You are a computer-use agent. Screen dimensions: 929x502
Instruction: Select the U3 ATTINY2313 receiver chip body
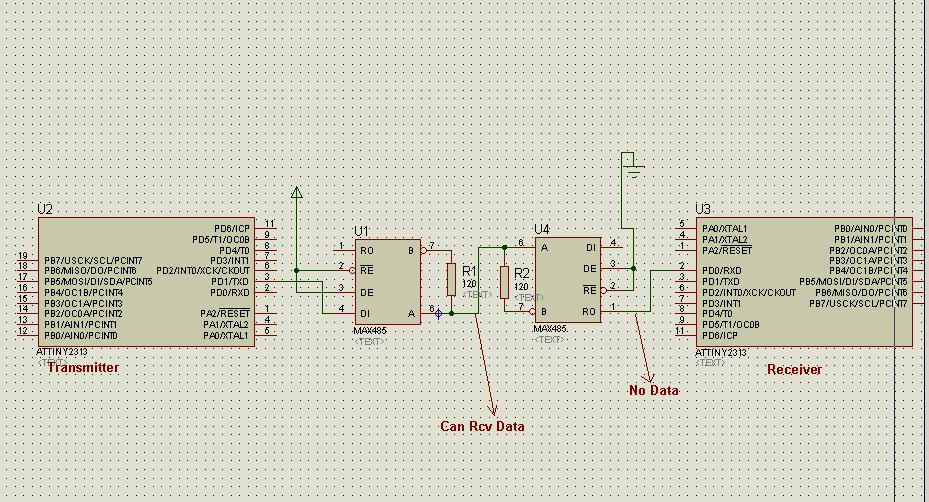pyautogui.click(x=804, y=282)
